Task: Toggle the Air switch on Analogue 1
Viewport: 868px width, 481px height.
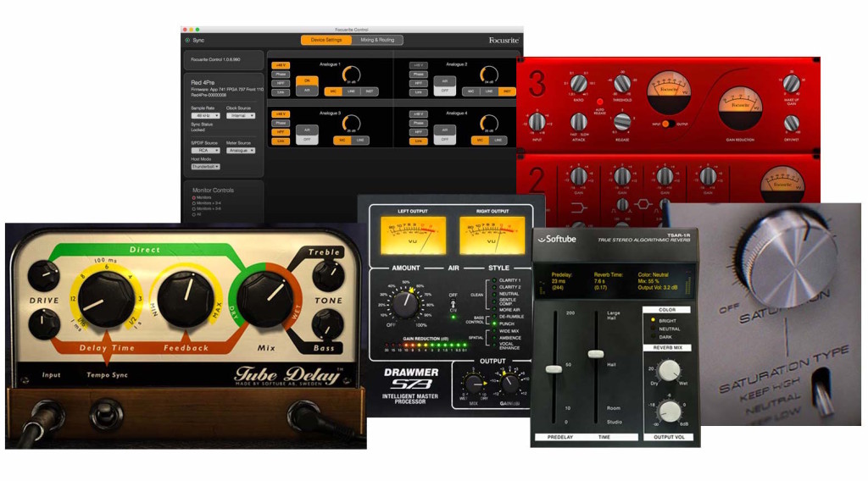Action: (307, 86)
